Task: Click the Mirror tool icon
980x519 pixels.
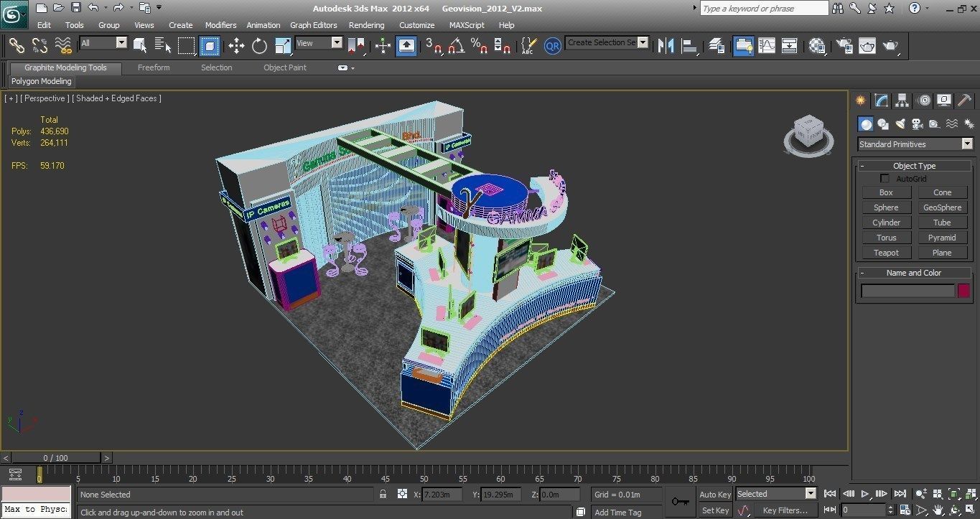Action: pyautogui.click(x=666, y=46)
